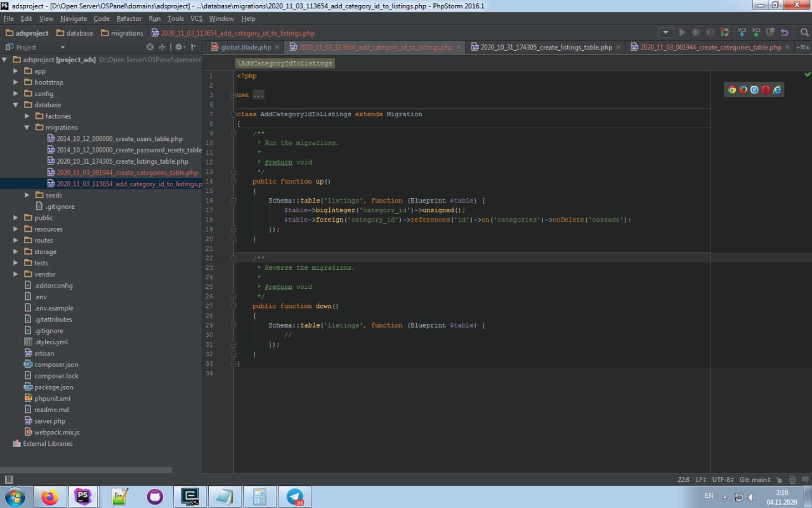Click the Run configuration play button
This screenshot has height=508, width=812.
click(682, 32)
